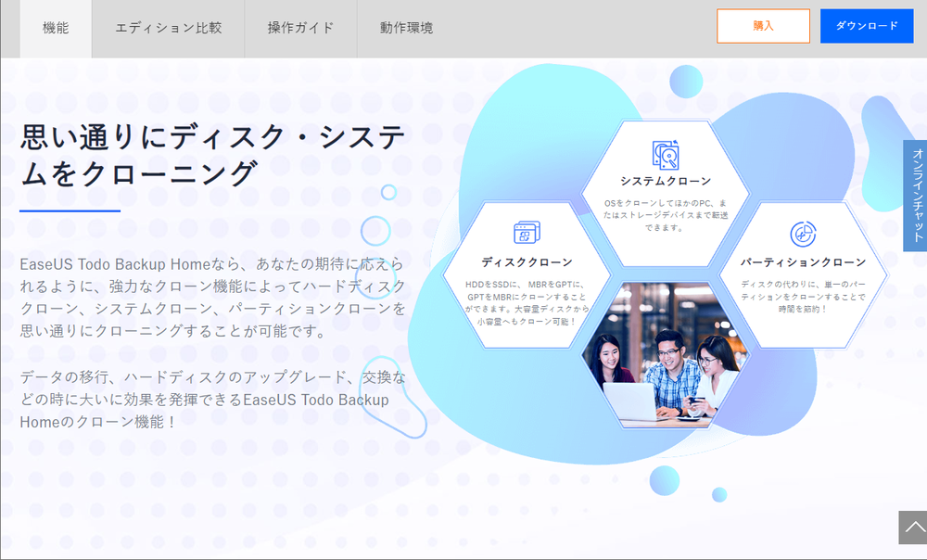This screenshot has width=927, height=560.
Task: Select the ディスククローン heading
Action: [527, 262]
